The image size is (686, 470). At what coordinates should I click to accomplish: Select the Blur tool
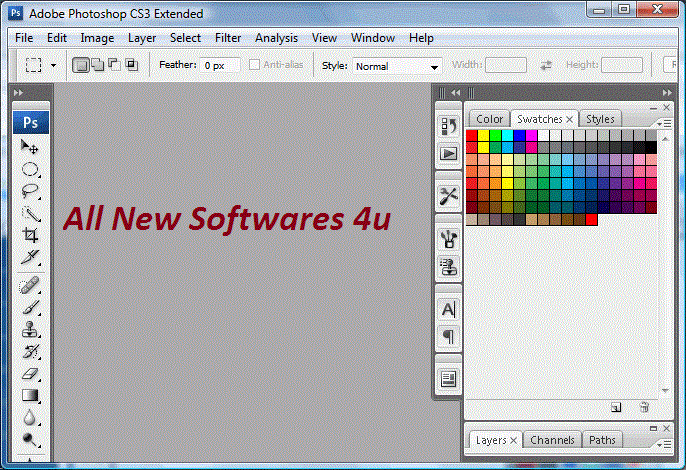(x=30, y=417)
